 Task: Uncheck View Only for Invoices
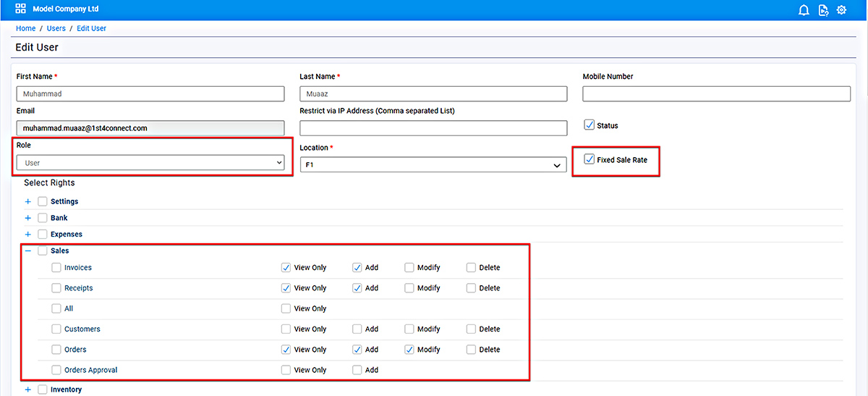click(x=286, y=268)
